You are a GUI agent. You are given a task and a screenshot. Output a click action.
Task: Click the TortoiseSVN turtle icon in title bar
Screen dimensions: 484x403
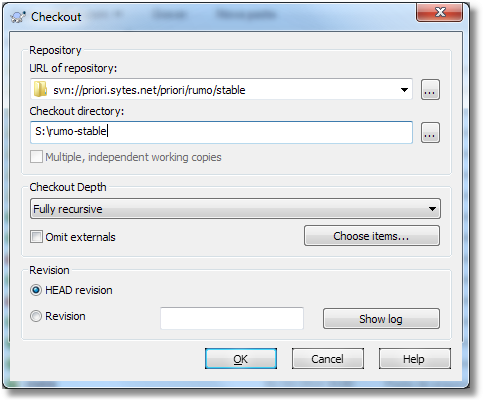click(18, 17)
